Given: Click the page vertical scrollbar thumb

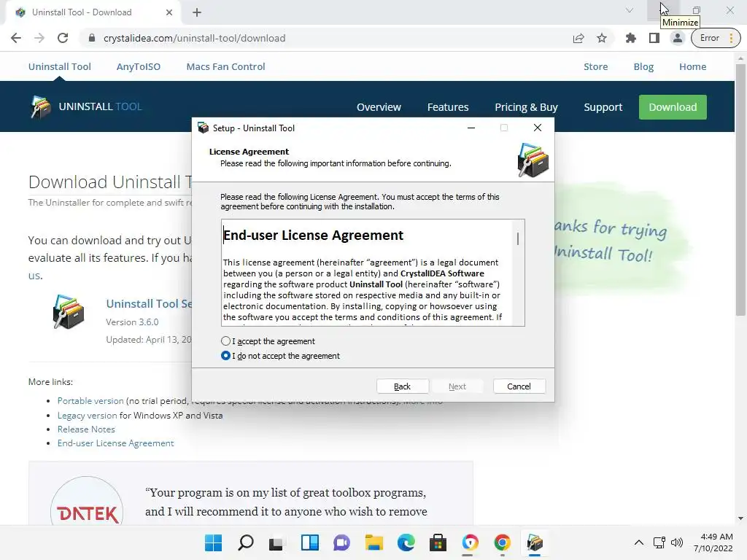Looking at the screenshot, I should pos(740,190).
